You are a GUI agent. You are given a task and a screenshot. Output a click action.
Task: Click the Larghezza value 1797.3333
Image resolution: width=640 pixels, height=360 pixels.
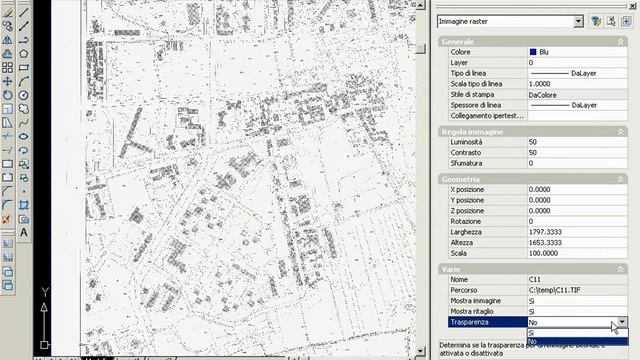(578, 232)
